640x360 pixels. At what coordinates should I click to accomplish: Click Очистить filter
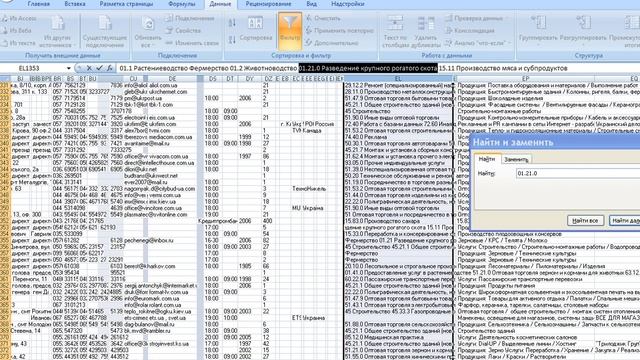pos(323,18)
